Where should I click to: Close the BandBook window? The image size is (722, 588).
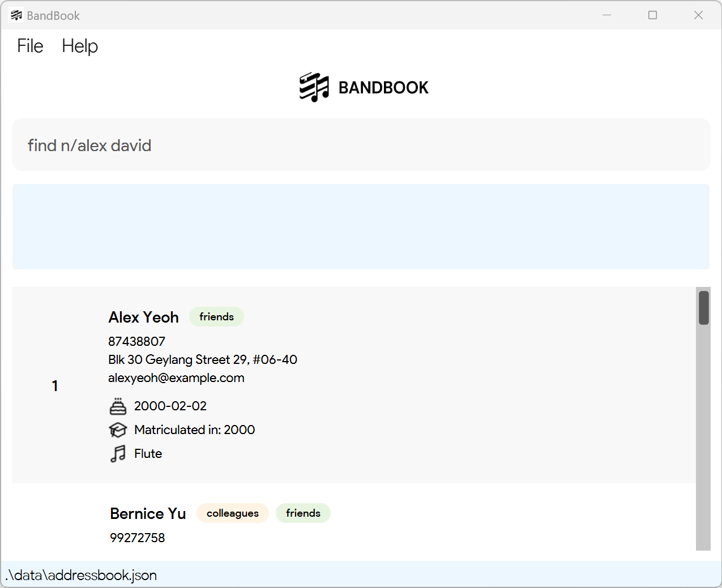pos(699,15)
